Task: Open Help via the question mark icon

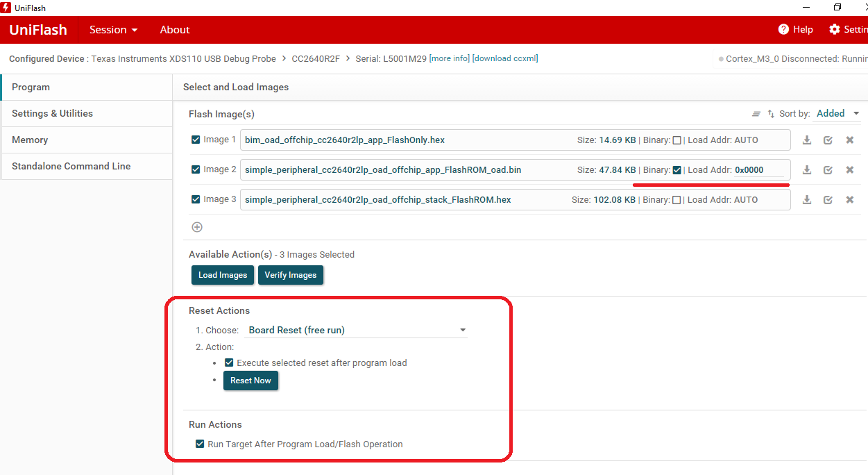Action: coord(784,29)
